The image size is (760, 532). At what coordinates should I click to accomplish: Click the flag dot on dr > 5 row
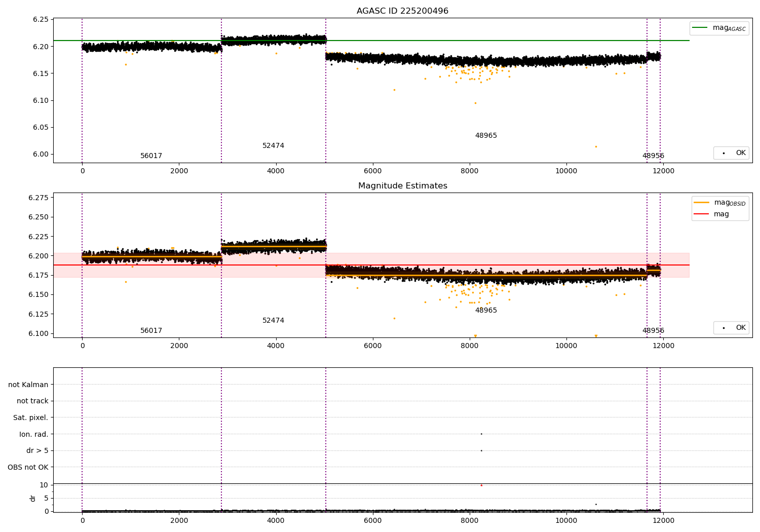[x=481, y=450]
